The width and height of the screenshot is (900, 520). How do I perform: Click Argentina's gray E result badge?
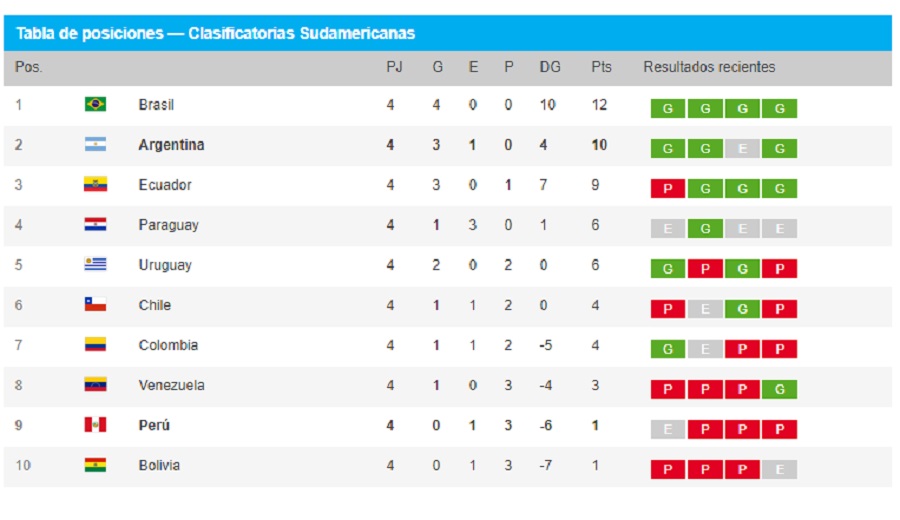742,148
